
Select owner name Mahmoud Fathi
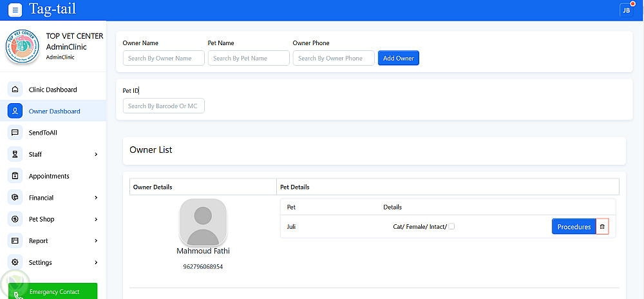(203, 251)
